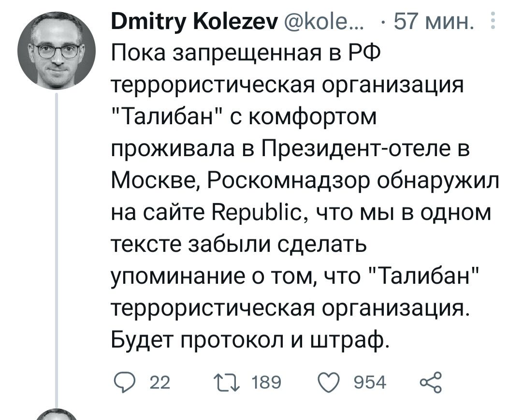Open tweet via the 57 мин. timestamp

coord(433,22)
